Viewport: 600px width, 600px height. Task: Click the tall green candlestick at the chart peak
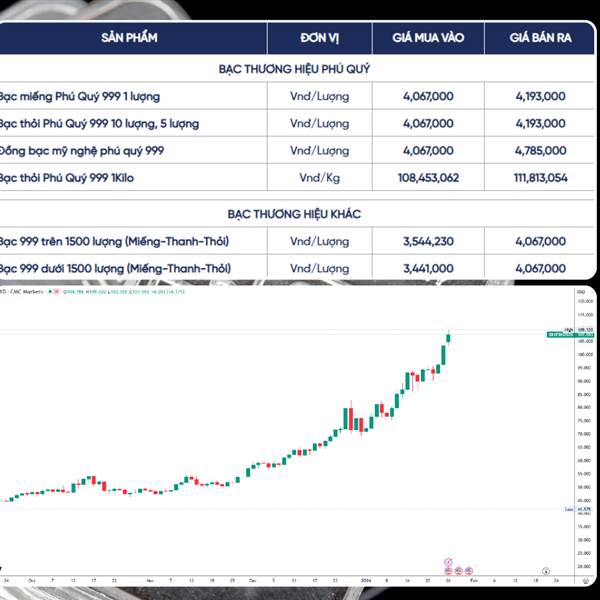coord(443,355)
